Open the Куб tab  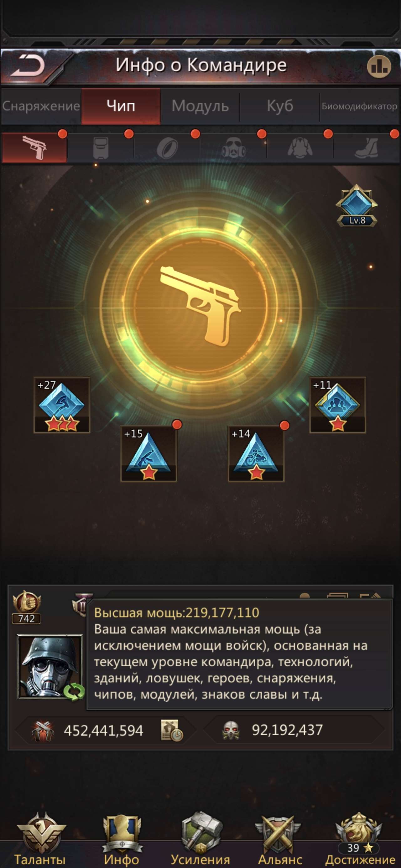pyautogui.click(x=279, y=106)
